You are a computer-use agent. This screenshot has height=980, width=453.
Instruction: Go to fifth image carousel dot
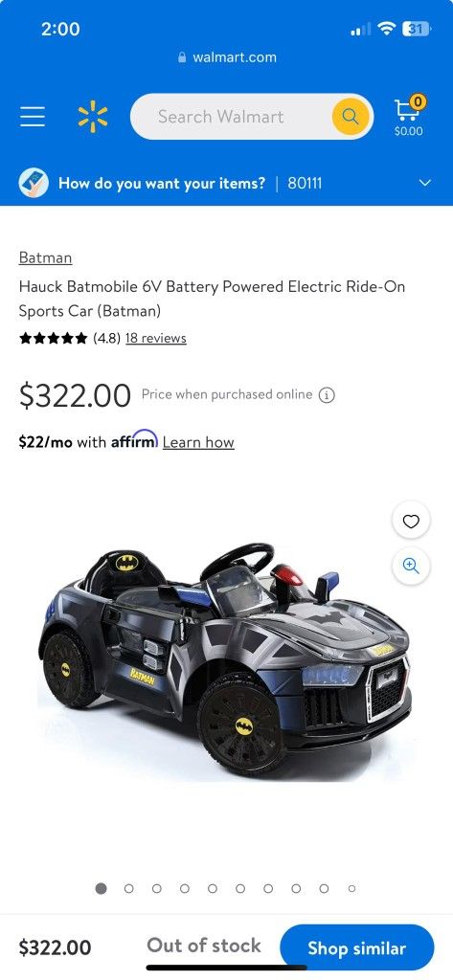click(213, 889)
